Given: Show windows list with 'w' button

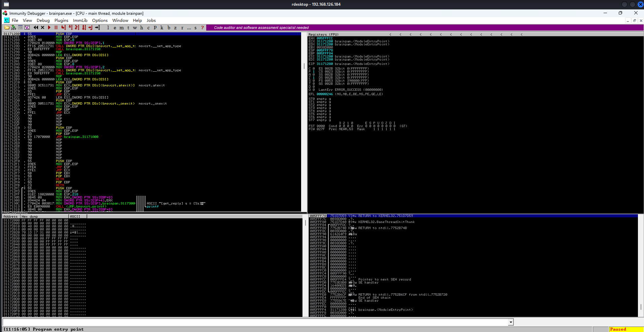Looking at the screenshot, I should (135, 28).
